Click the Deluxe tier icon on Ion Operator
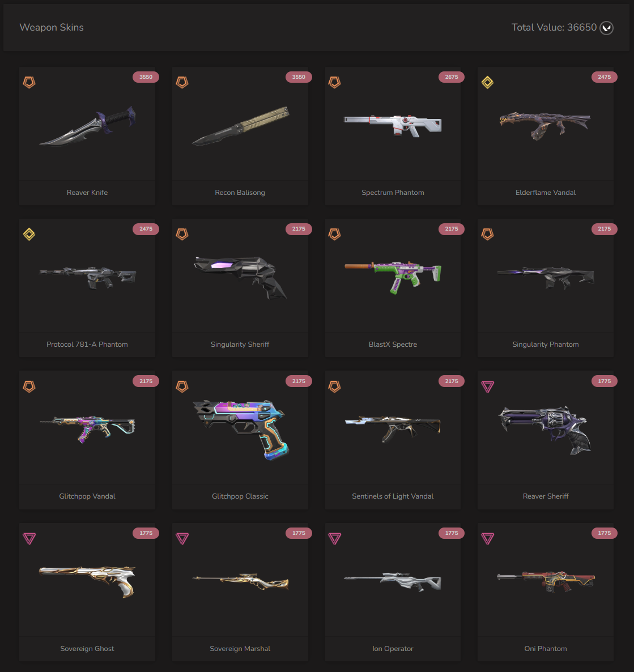The height and width of the screenshot is (672, 634). coord(334,539)
